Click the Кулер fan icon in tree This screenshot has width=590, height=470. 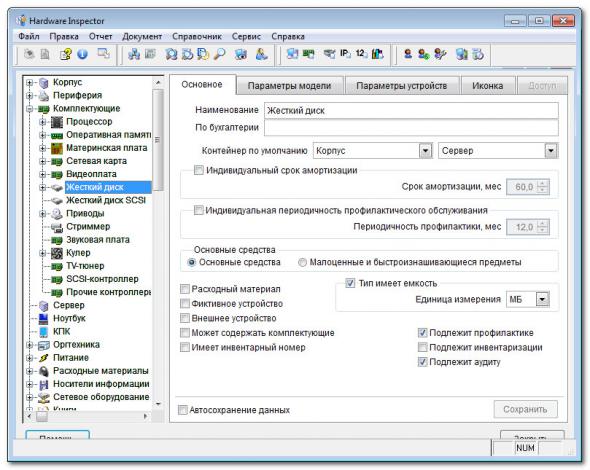click(x=57, y=253)
